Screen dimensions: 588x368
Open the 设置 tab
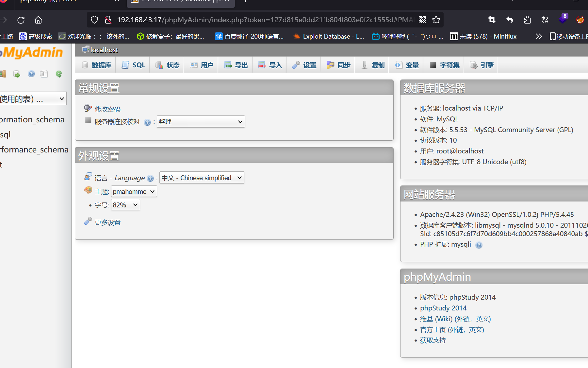[304, 65]
